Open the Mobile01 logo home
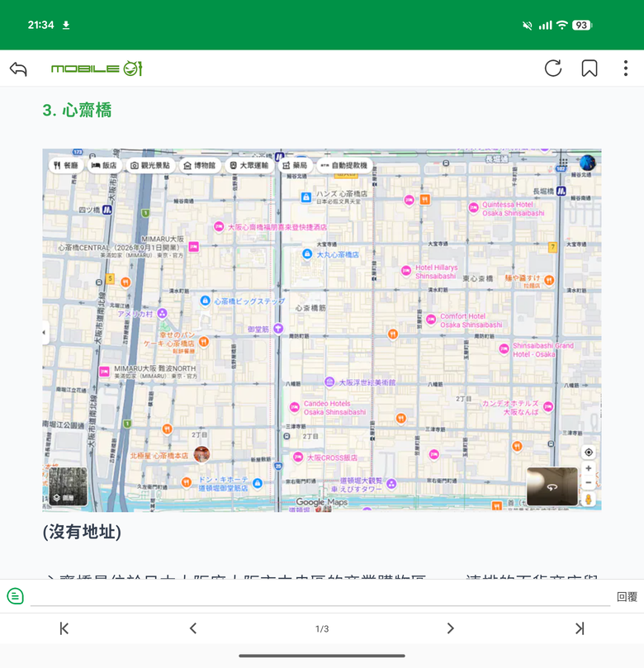 pos(97,69)
